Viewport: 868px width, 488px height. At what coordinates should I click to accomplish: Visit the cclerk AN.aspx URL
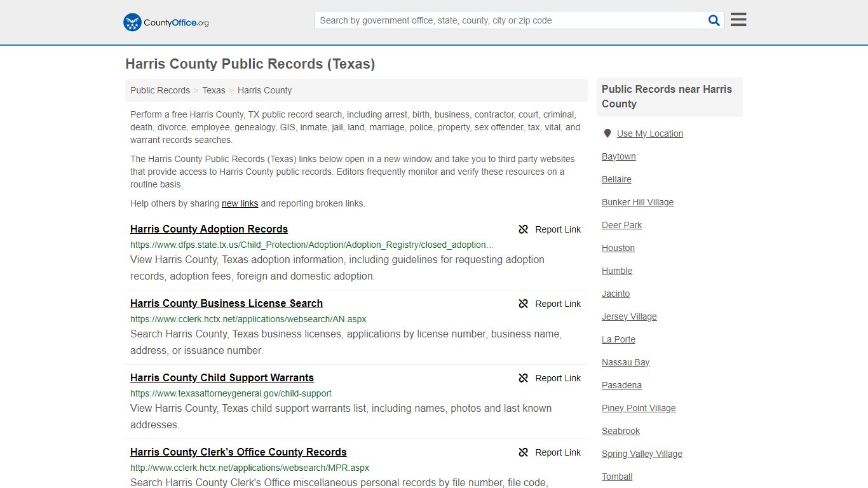pyautogui.click(x=248, y=319)
